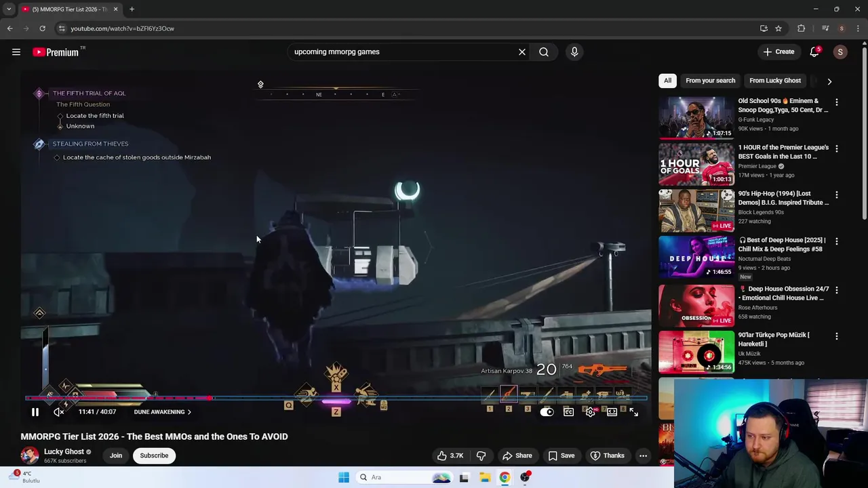Select 'From your search' chip
The image size is (868, 488).
click(x=710, y=81)
